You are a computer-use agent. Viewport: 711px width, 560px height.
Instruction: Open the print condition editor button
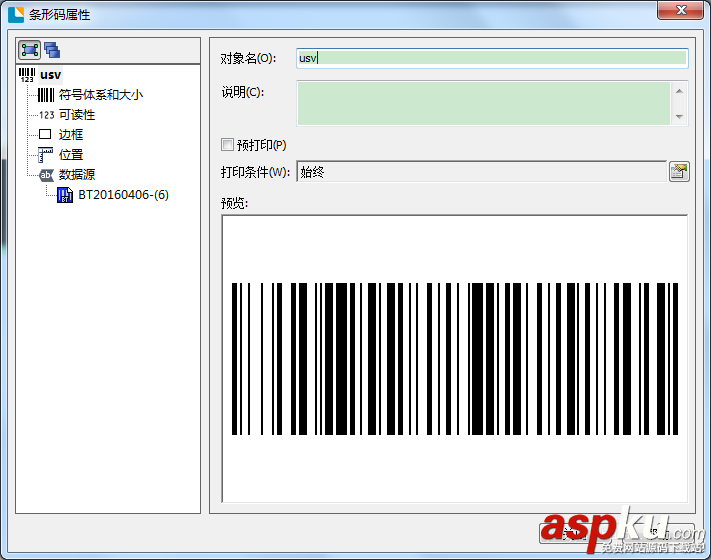coord(679,171)
